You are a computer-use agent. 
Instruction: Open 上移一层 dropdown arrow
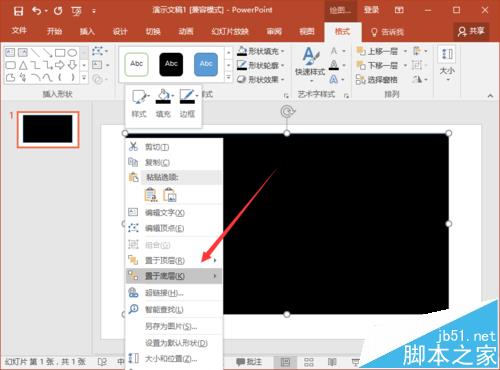405,51
